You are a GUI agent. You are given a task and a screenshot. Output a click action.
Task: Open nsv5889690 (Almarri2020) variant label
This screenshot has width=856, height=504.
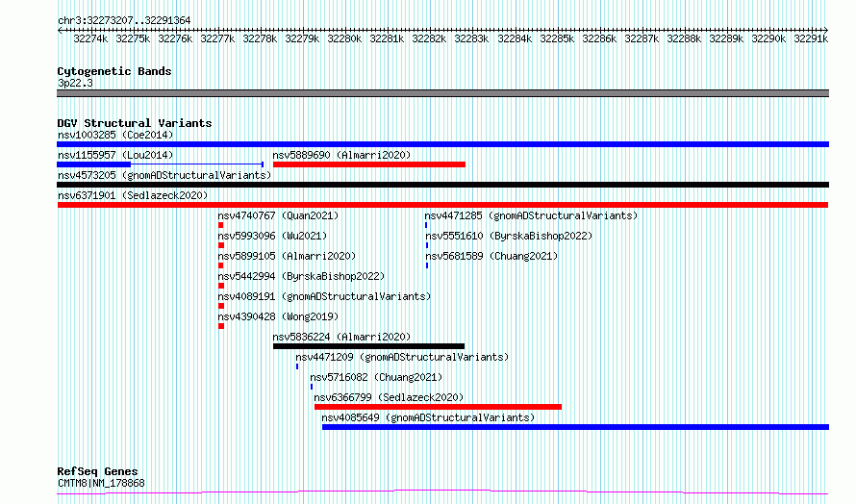(341, 155)
